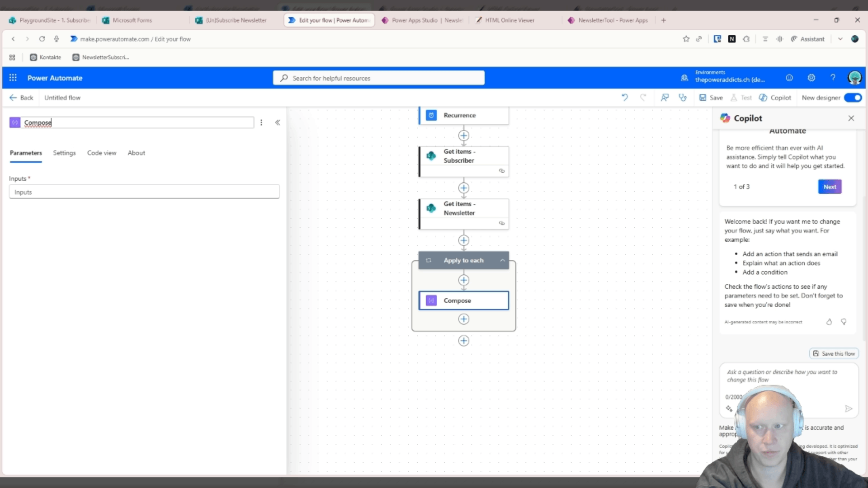Add step below Compose inside loop
The image size is (868, 488).
click(463, 319)
